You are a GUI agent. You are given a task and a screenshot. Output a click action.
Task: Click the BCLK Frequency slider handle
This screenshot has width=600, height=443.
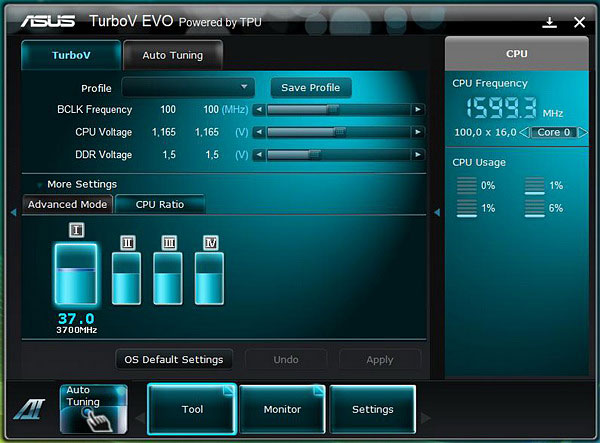pyautogui.click(x=333, y=110)
